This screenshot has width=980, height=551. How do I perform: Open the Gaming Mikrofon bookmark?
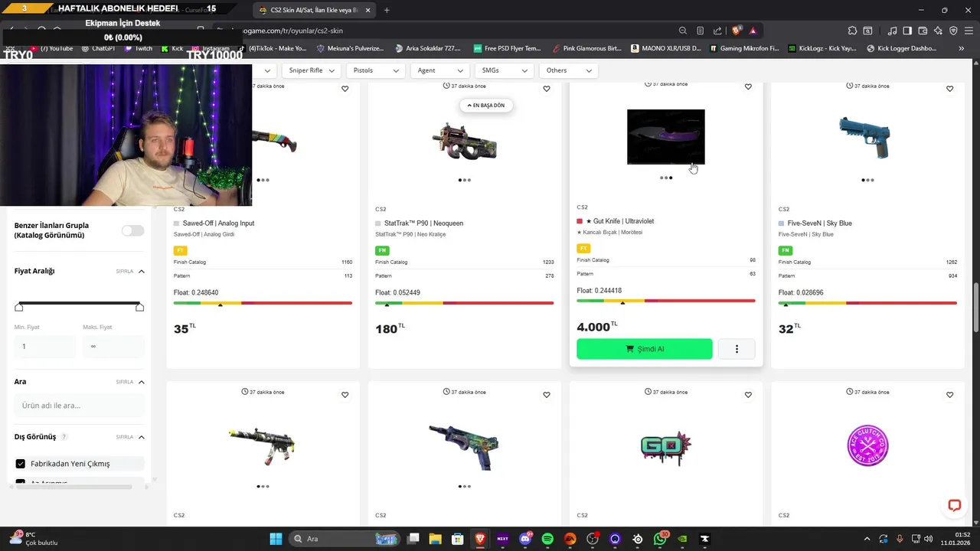click(x=744, y=48)
